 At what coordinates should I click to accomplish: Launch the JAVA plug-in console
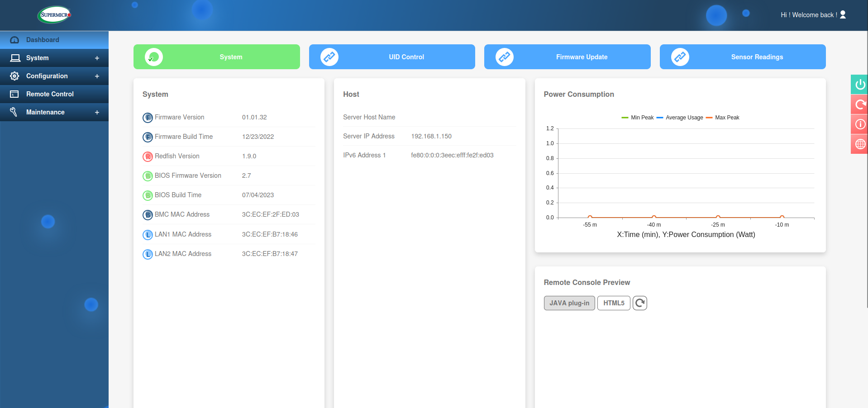[569, 303]
